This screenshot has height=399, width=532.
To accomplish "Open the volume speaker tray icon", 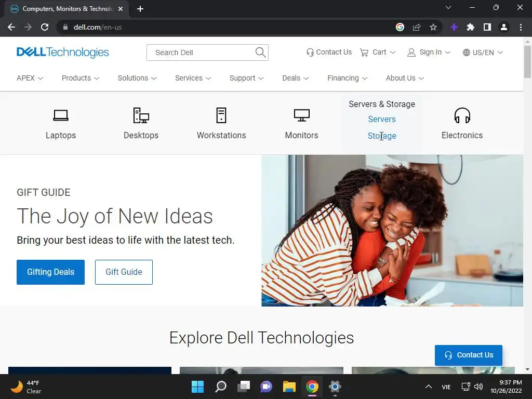I will [478, 387].
